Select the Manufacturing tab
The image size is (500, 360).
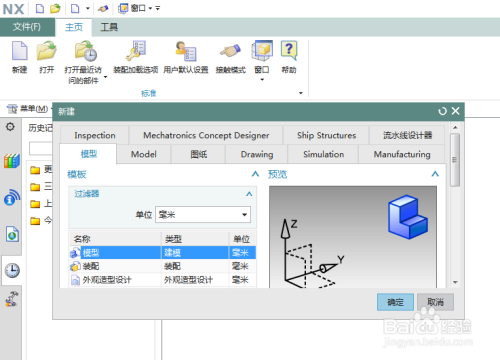[x=402, y=154]
